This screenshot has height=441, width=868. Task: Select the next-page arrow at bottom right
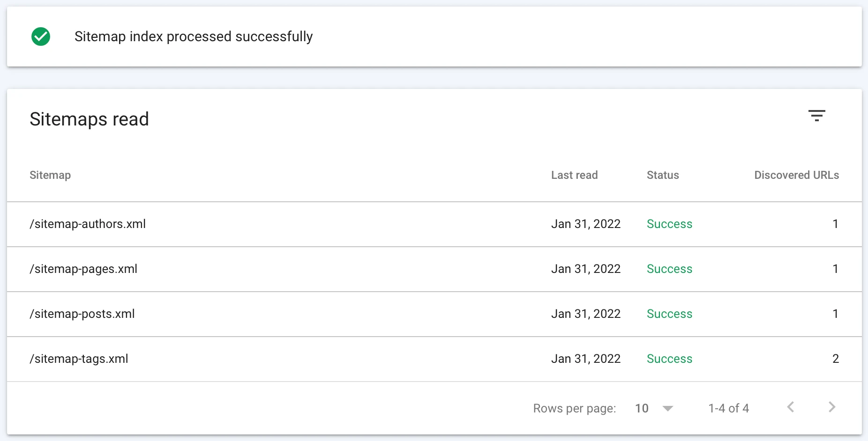(x=831, y=408)
